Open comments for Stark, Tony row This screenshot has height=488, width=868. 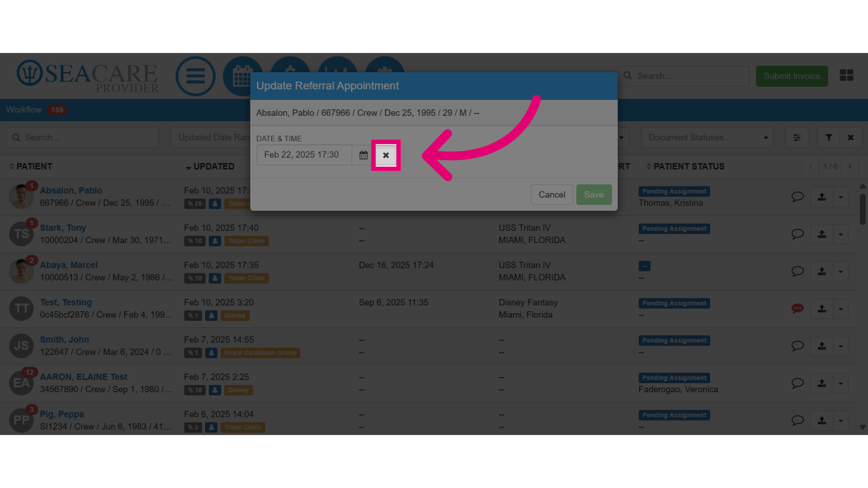click(797, 234)
